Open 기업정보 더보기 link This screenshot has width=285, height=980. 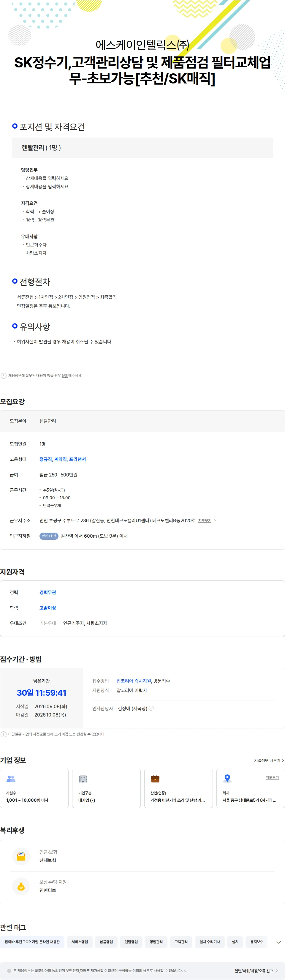(269, 760)
